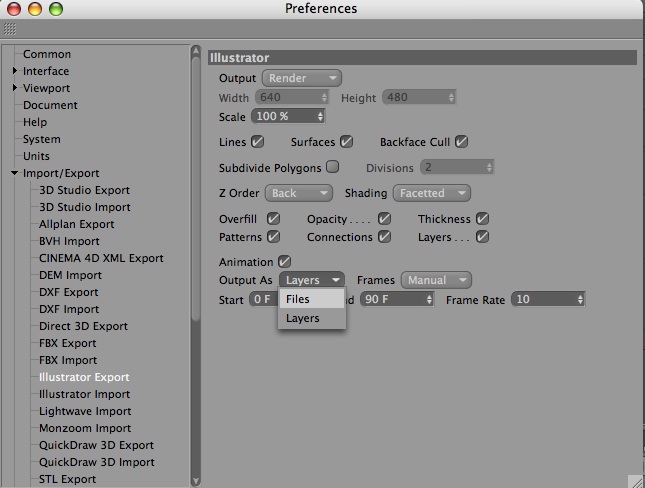The width and height of the screenshot is (645, 488).
Task: Select QuickDraw 3D Export entry
Action: (96, 445)
